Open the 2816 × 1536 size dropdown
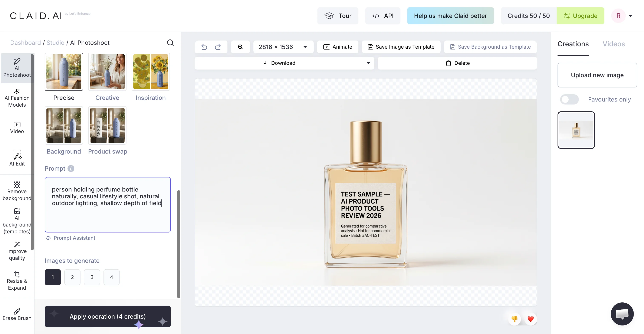The width and height of the screenshot is (644, 334). click(x=283, y=47)
